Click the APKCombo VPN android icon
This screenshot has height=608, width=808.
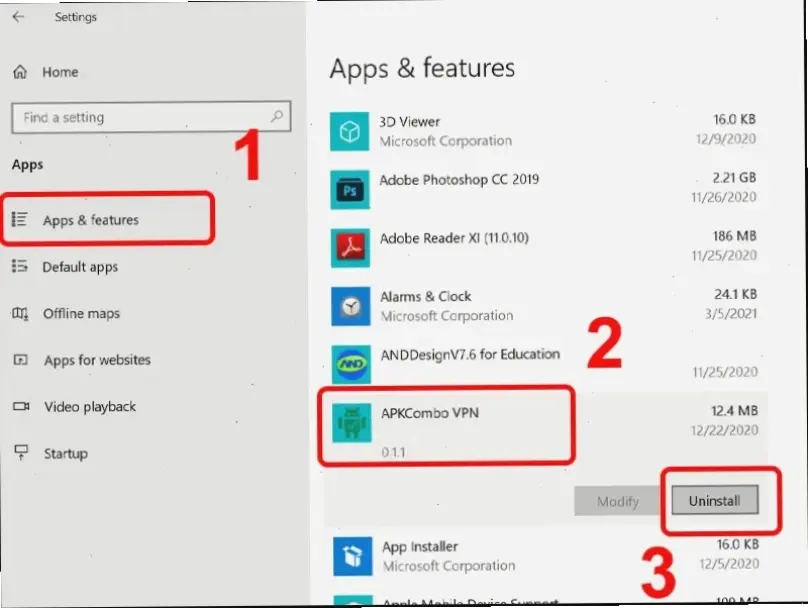[350, 423]
